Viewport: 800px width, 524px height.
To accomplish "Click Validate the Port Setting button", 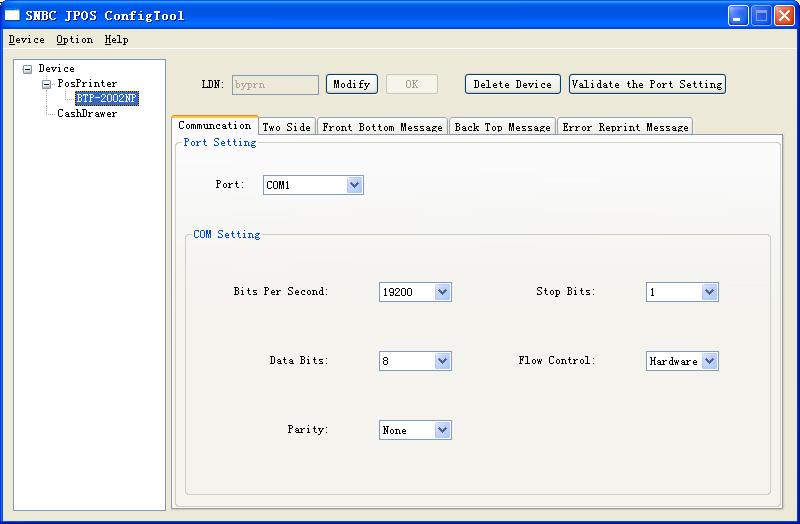I will [647, 84].
